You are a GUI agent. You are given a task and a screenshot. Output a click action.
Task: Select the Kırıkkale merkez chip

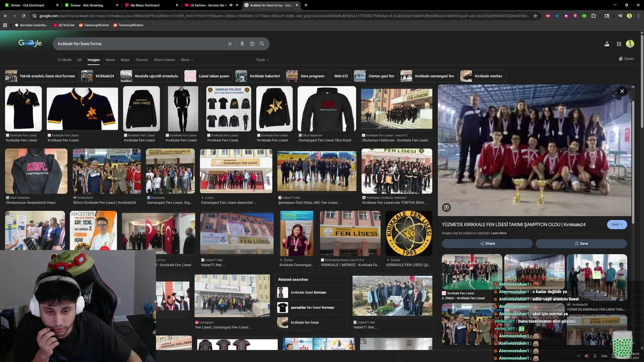(x=482, y=76)
